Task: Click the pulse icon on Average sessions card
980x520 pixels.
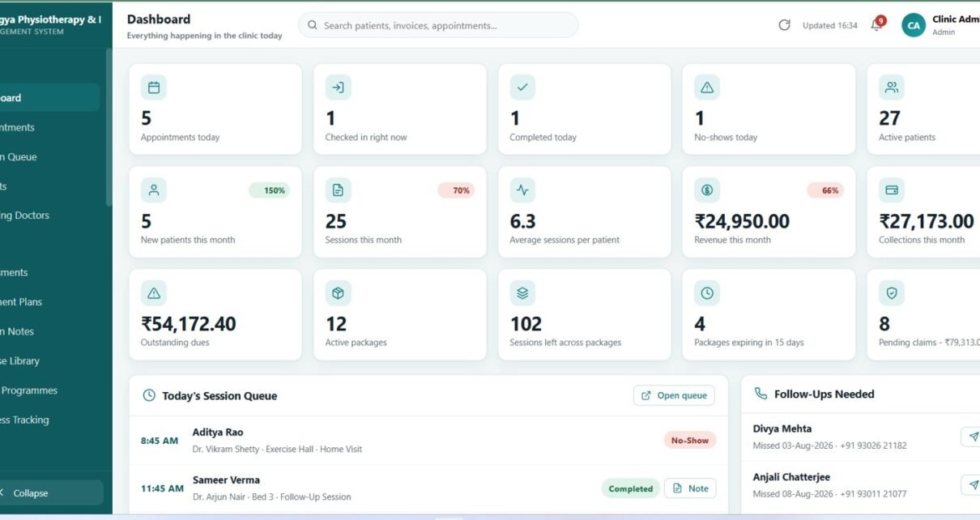Action: (x=522, y=190)
